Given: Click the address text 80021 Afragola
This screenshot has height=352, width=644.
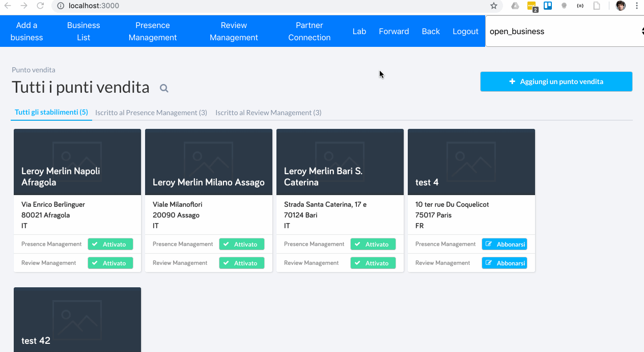Looking at the screenshot, I should click(45, 215).
